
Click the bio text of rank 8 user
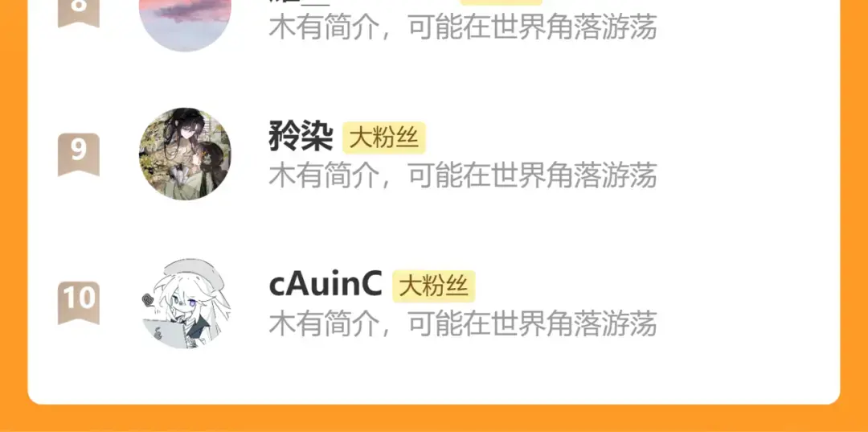point(463,27)
